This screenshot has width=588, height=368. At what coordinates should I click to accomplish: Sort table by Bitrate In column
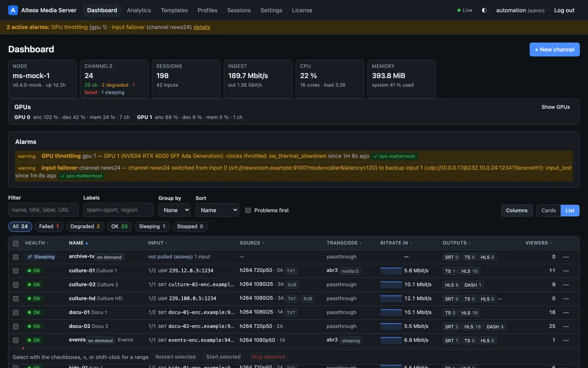pos(396,243)
